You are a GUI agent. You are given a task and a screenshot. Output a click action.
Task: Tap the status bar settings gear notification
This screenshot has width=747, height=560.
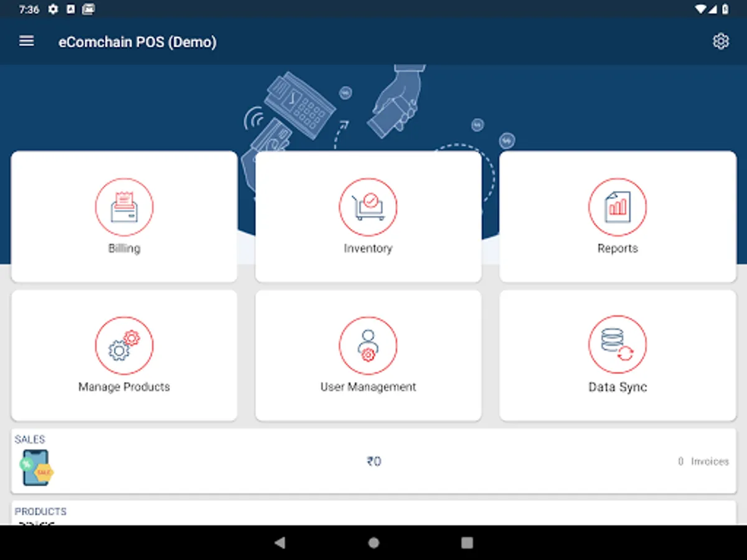pyautogui.click(x=53, y=9)
